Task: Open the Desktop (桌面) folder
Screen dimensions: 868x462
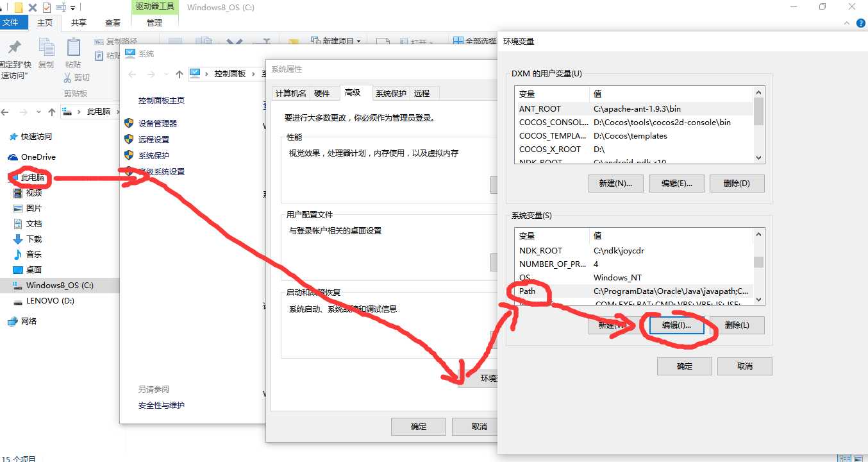Action: click(34, 269)
